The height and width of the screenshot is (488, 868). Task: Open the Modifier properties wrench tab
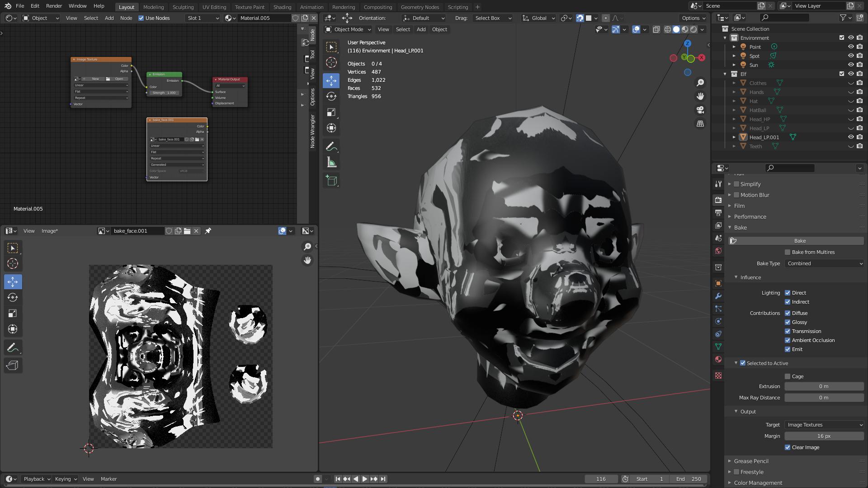point(718,296)
